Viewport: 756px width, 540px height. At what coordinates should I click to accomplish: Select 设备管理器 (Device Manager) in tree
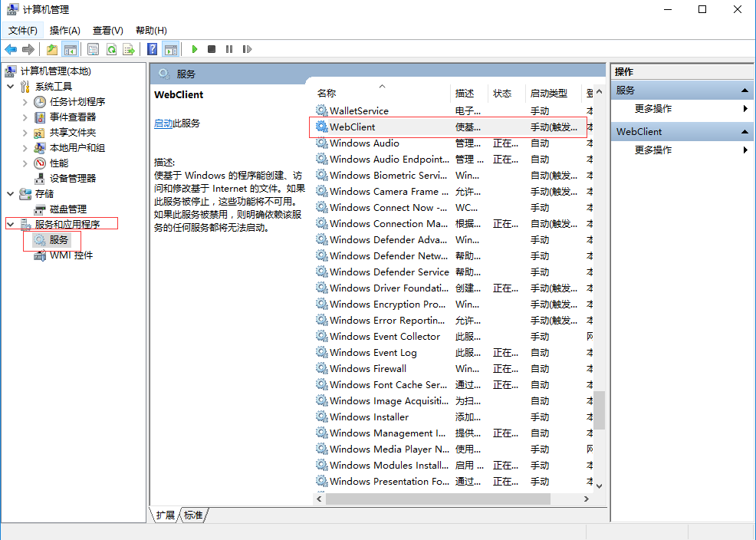point(73,178)
